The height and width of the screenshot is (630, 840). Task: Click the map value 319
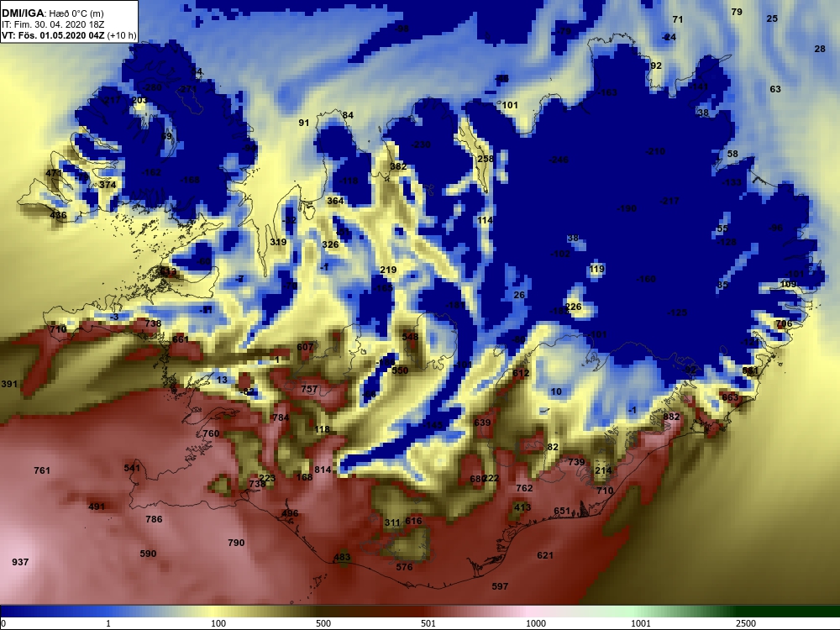coord(278,242)
